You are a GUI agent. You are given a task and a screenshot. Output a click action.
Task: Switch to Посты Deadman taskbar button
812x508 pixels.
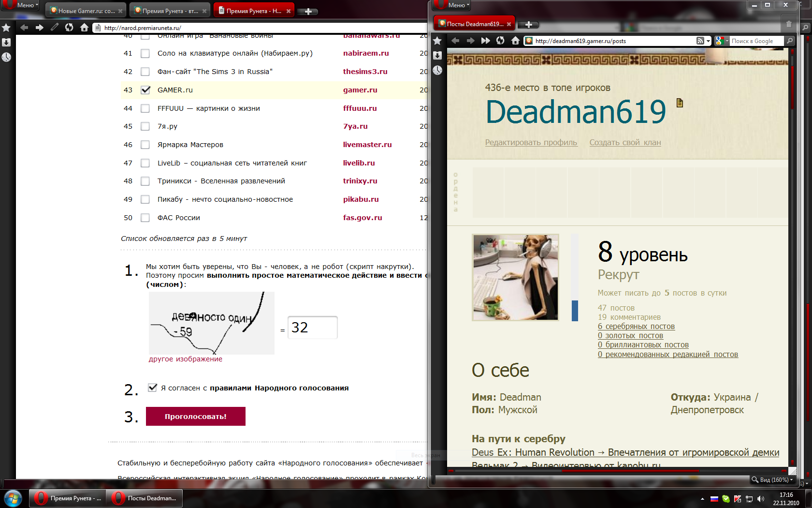tap(145, 498)
